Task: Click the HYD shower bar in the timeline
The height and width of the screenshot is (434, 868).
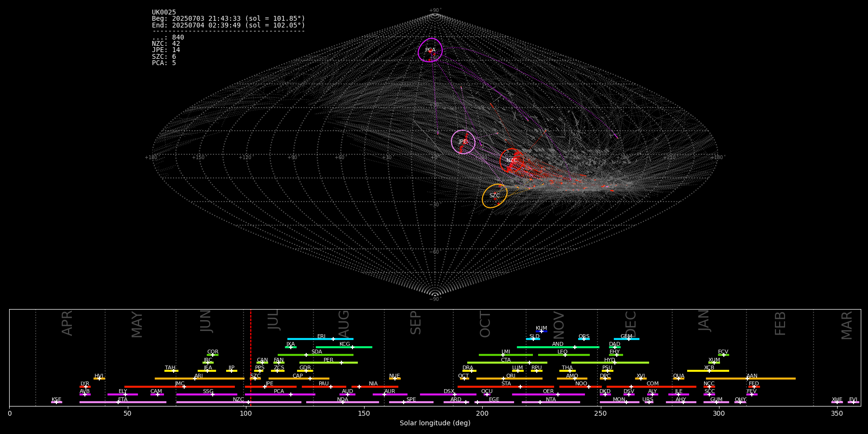Action: click(610, 363)
